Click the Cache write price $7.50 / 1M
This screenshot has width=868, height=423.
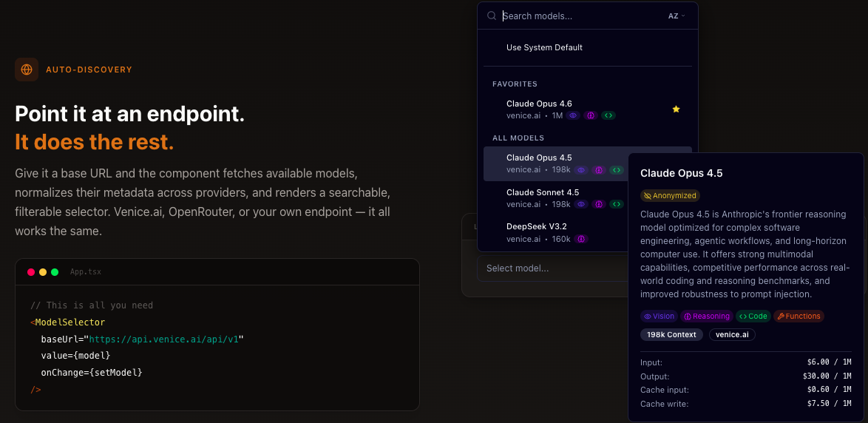(x=830, y=404)
